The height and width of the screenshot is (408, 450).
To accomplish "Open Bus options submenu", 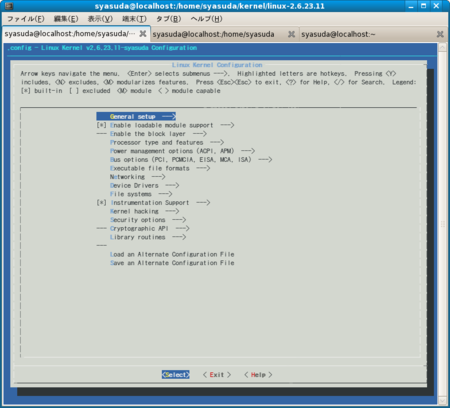I will coord(191,160).
